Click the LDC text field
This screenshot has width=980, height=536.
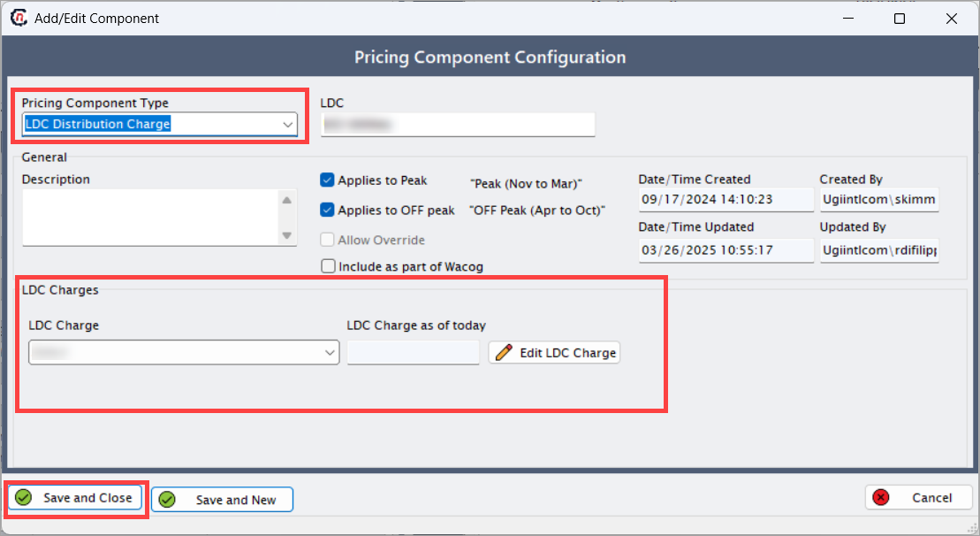(x=458, y=125)
